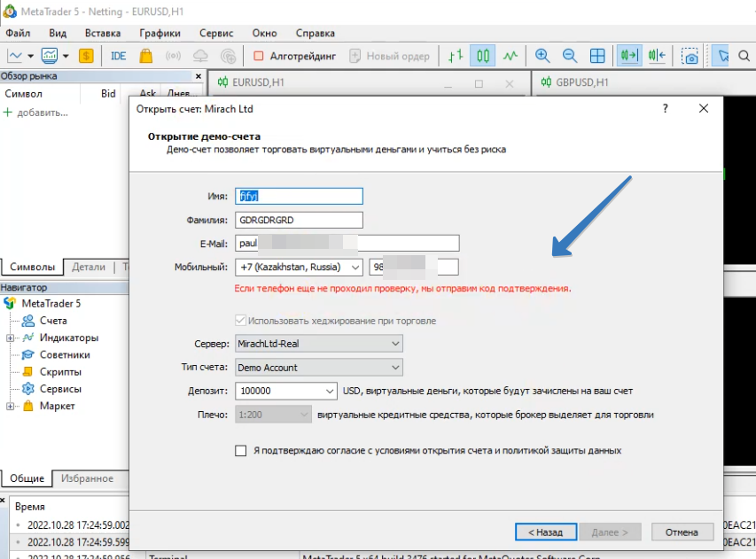
Task: Click the globe network icon in toolbar
Action: (x=228, y=56)
